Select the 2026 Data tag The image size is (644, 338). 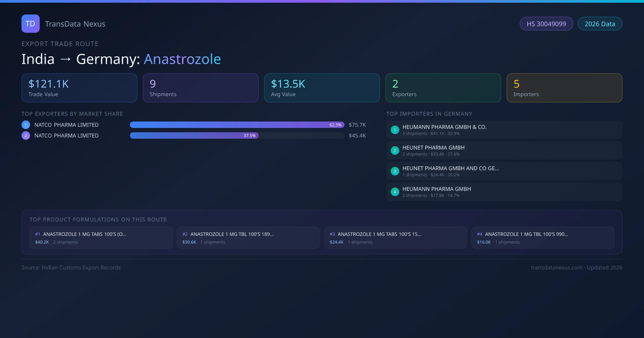coord(600,24)
